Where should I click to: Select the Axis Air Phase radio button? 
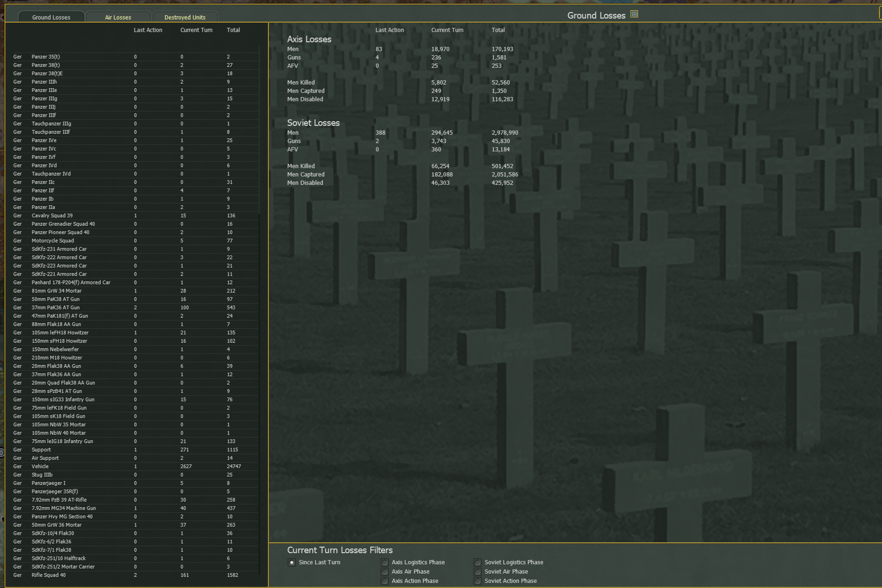tap(385, 572)
